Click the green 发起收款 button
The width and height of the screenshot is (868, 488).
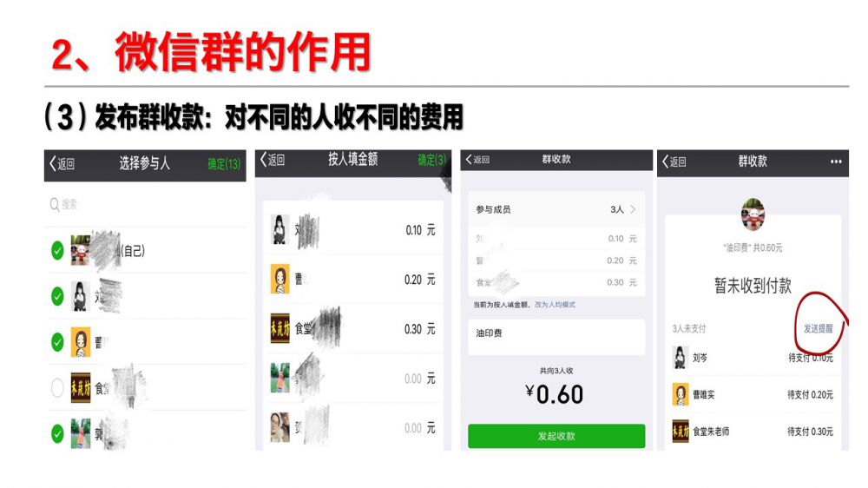coord(556,436)
